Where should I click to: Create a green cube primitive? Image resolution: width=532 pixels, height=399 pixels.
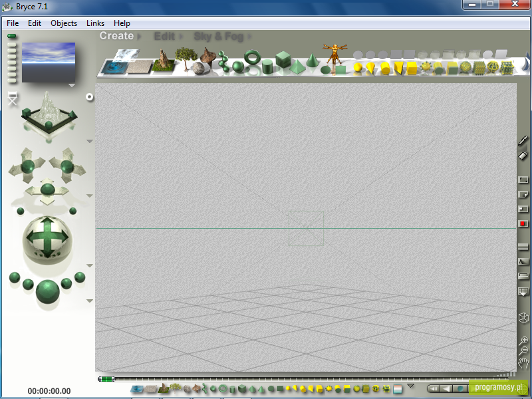pos(283,59)
